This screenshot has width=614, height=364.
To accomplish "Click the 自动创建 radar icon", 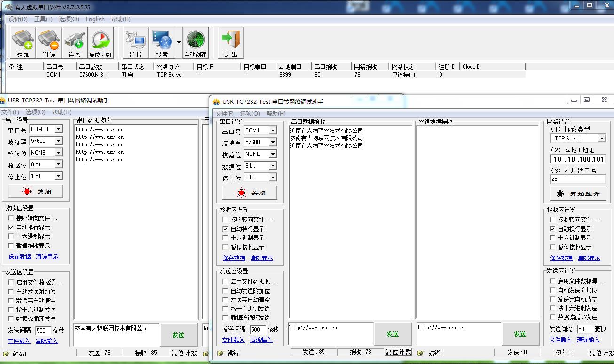I will (196, 43).
